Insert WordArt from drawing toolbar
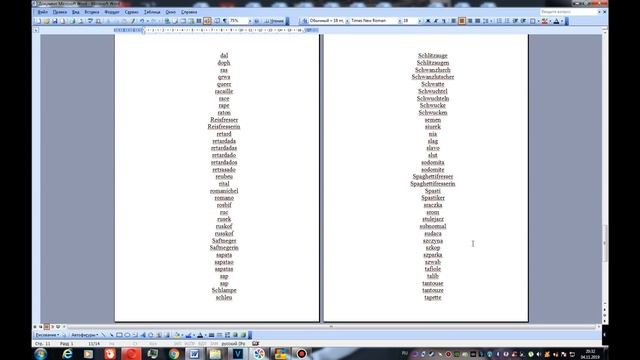This screenshot has height=360, width=640. [x=143, y=335]
